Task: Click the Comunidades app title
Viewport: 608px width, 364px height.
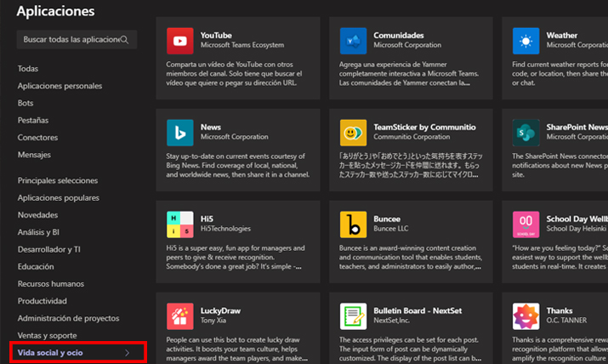Action: (x=399, y=35)
